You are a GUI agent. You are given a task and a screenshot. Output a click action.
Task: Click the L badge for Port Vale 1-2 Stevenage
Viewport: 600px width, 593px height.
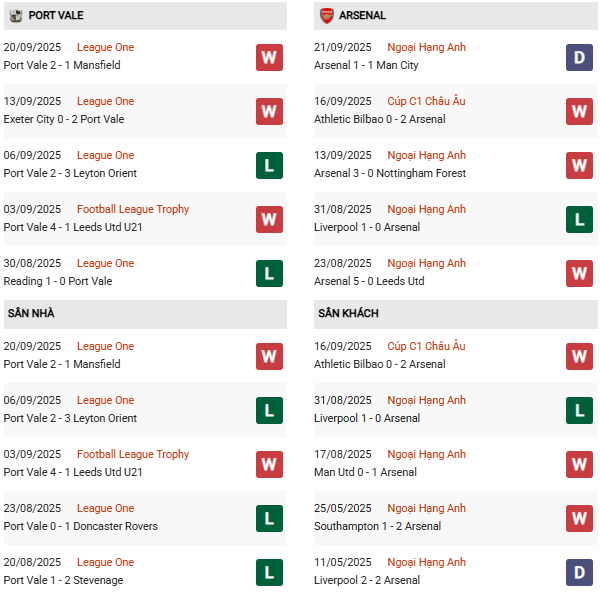pyautogui.click(x=269, y=572)
